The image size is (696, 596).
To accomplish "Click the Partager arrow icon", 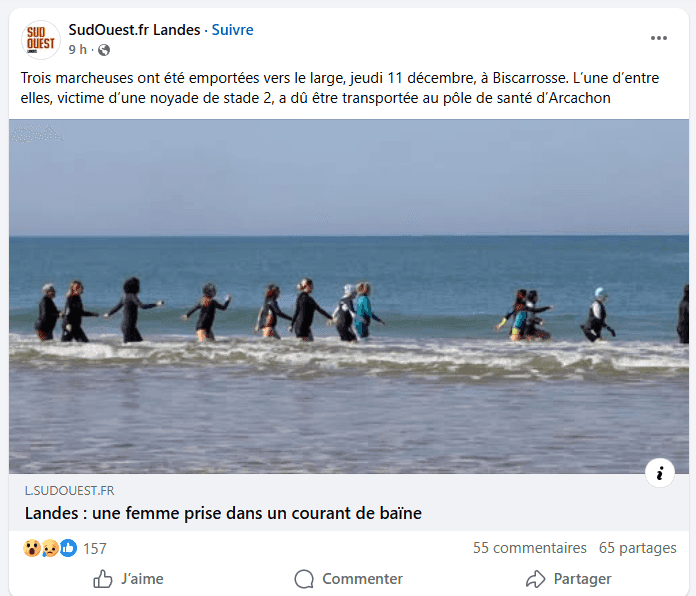I will click(x=535, y=579).
